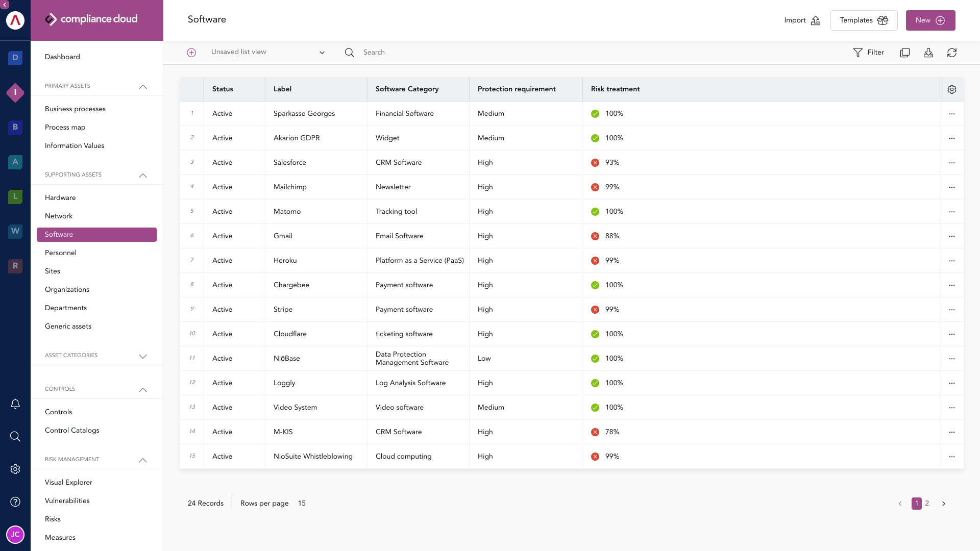The width and height of the screenshot is (980, 551).
Task: Open Import from the top bar
Action: click(802, 20)
